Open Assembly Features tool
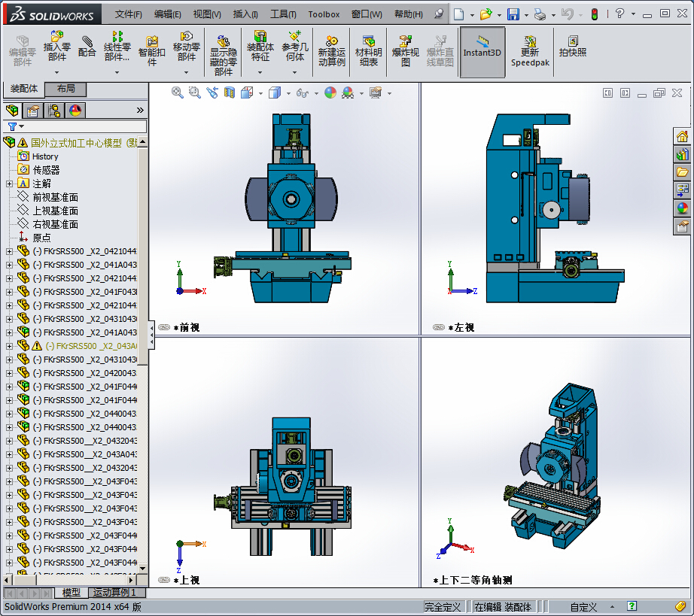This screenshot has width=694, height=616. 260,47
